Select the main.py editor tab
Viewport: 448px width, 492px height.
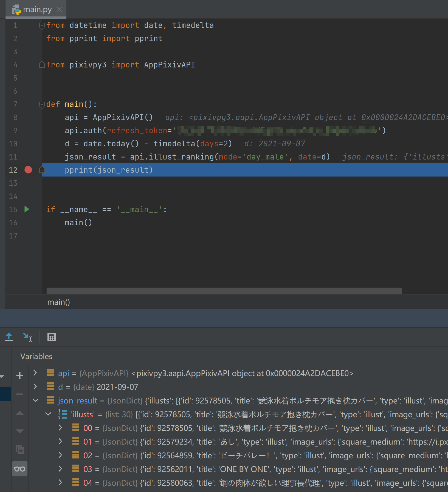(x=37, y=9)
